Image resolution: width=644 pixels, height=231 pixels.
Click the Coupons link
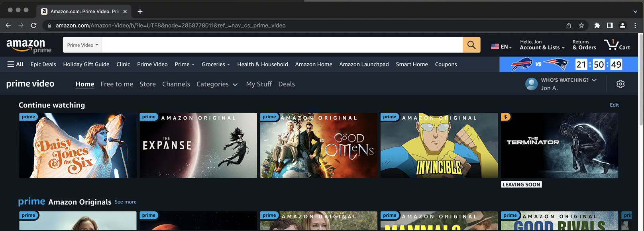[446, 64]
